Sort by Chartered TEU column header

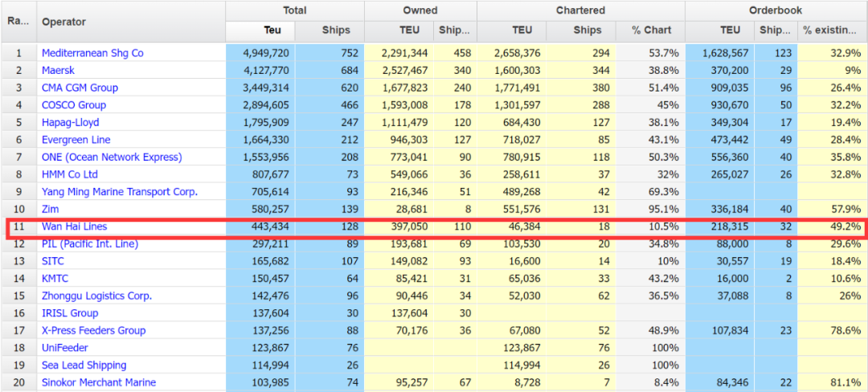point(511,31)
